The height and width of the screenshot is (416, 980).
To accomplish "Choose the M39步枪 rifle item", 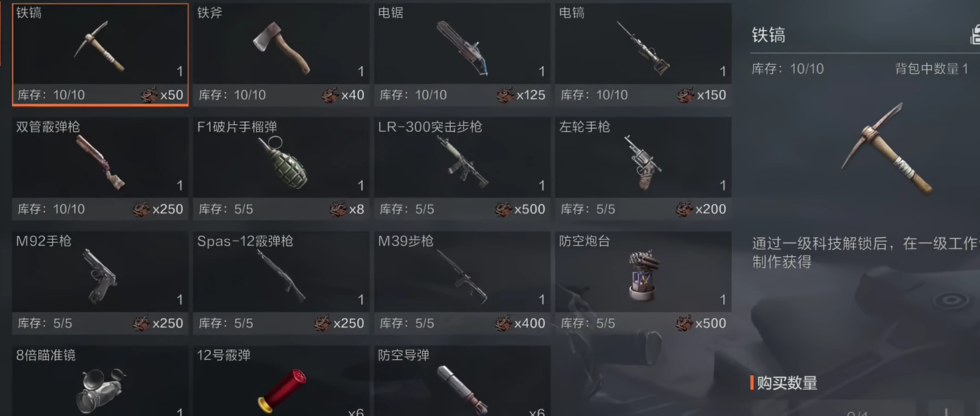I will pos(462,283).
